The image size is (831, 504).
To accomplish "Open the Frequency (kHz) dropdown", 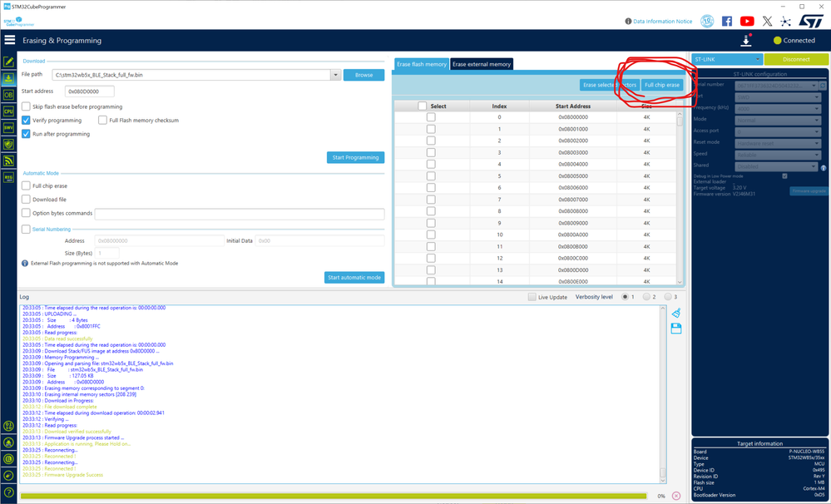I will (778, 109).
